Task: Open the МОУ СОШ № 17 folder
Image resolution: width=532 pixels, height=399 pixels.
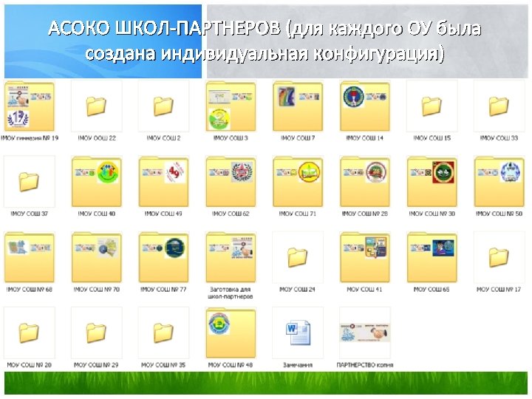Action: (499, 258)
